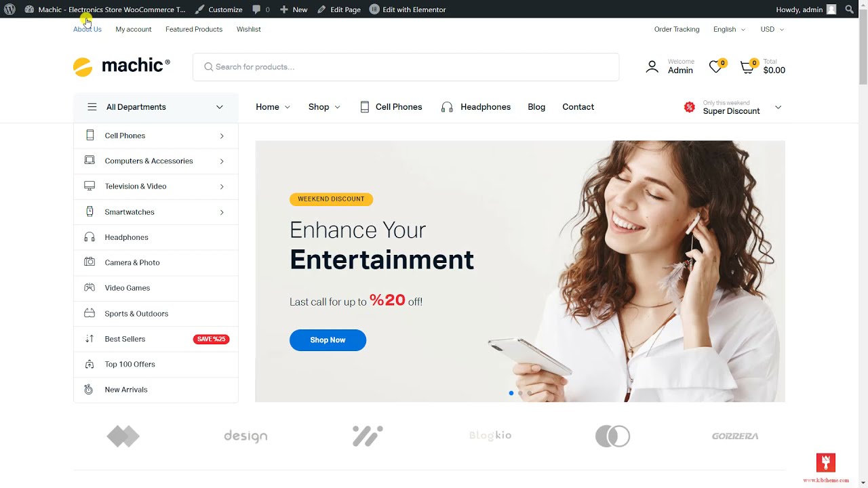868x488 pixels.
Task: Open Customize in admin bar
Action: (218, 9)
